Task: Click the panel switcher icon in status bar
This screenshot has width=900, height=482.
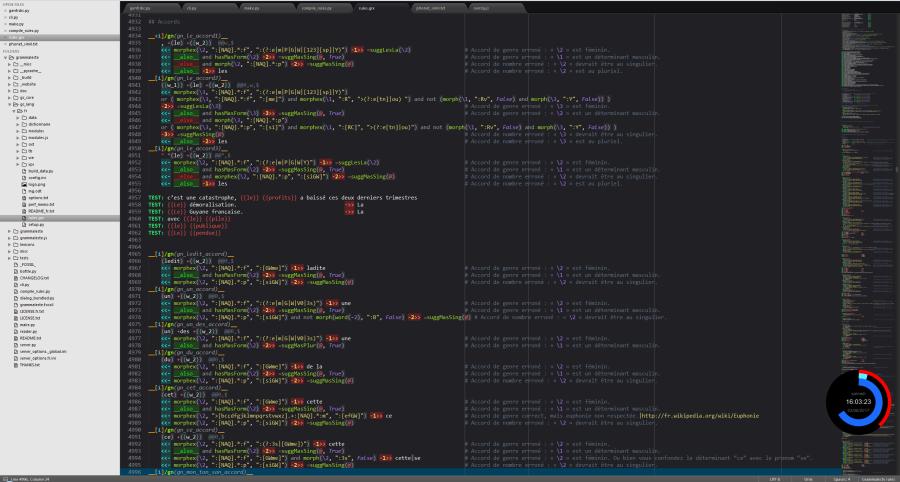Action: pos(5,479)
